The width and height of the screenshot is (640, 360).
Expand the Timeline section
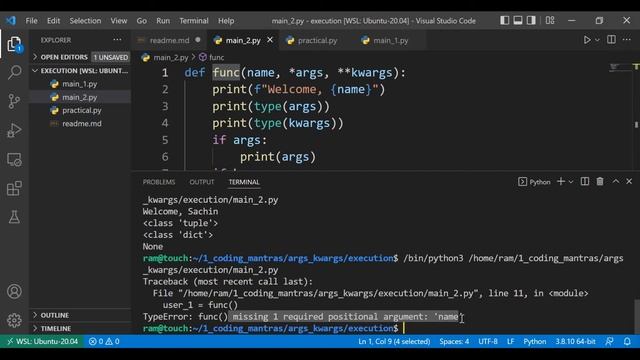(x=80, y=328)
